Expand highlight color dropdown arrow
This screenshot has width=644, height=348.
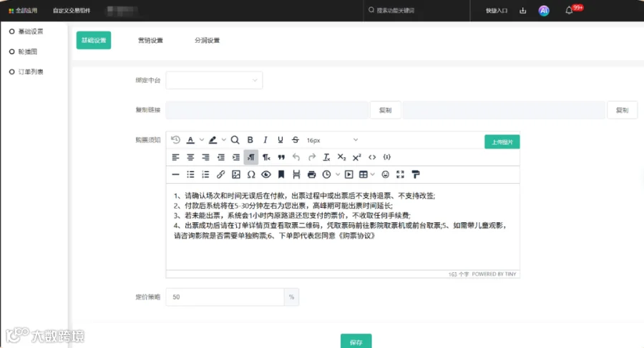coord(223,140)
